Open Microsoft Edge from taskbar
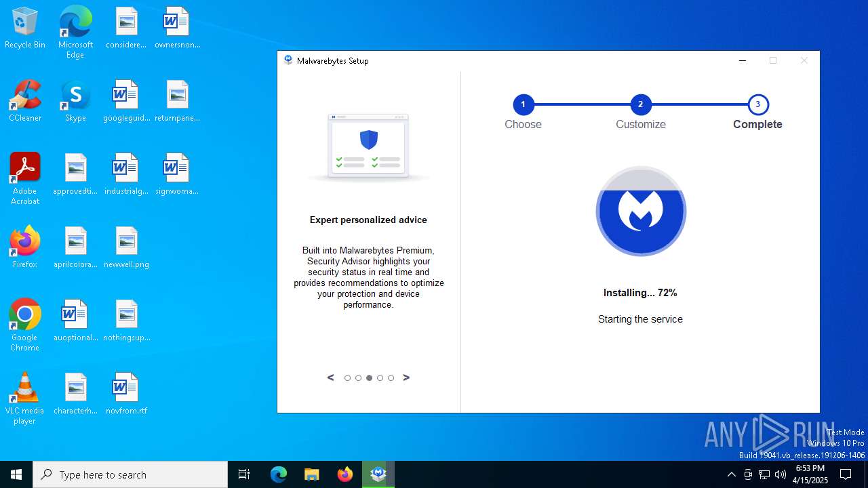Viewport: 868px width, 488px height. pos(279,474)
